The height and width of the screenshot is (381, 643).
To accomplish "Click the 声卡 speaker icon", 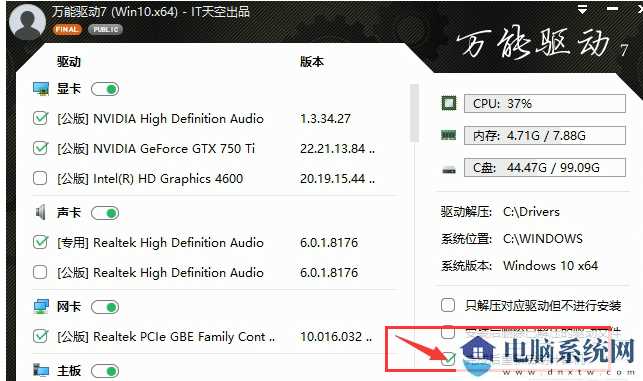I will coord(40,212).
